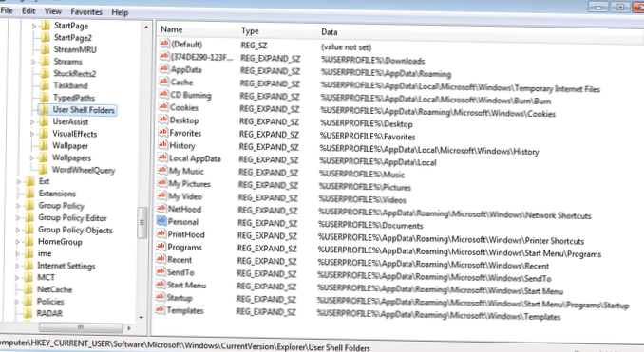The width and height of the screenshot is (644, 352).
Task: Click the Local AppData value icon
Action: click(162, 157)
